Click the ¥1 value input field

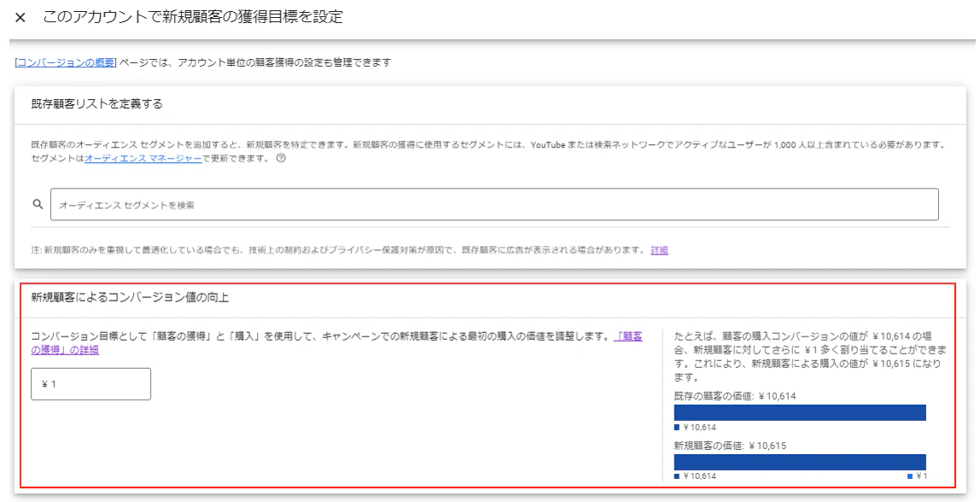tap(90, 384)
